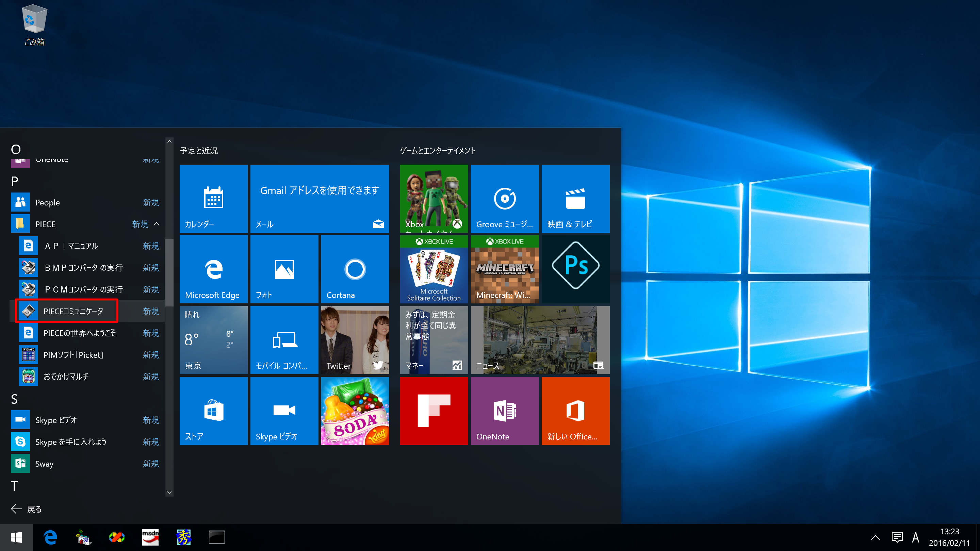The height and width of the screenshot is (551, 980).
Task: Open Microsoft Solitaire Collection tile
Action: [x=434, y=269]
